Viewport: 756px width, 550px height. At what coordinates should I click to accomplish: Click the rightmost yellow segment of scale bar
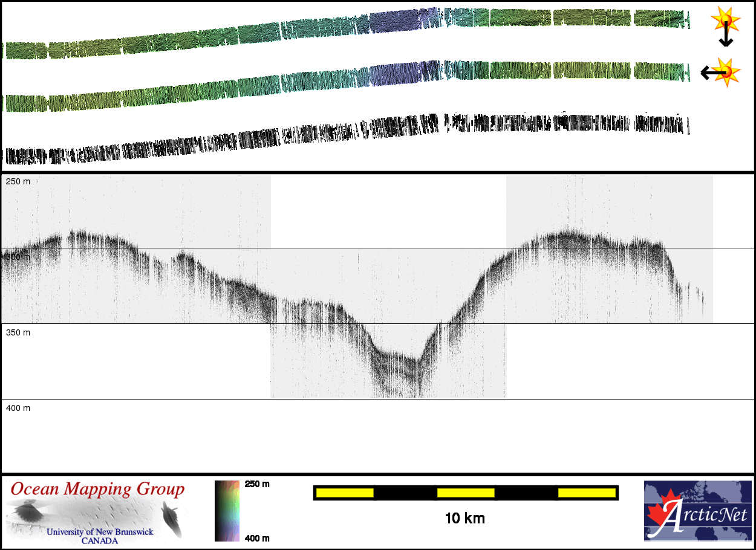587,493
